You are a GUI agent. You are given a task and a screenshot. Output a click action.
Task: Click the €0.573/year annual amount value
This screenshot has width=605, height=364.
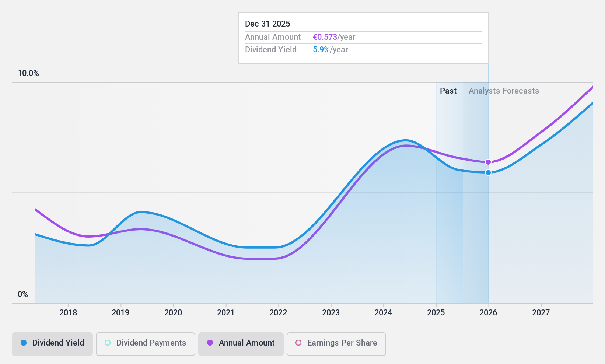tap(334, 37)
